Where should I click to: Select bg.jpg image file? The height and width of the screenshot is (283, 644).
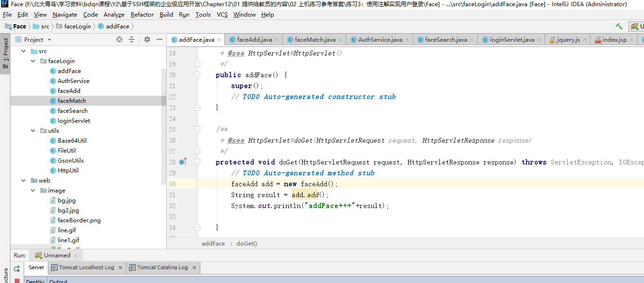(x=66, y=201)
